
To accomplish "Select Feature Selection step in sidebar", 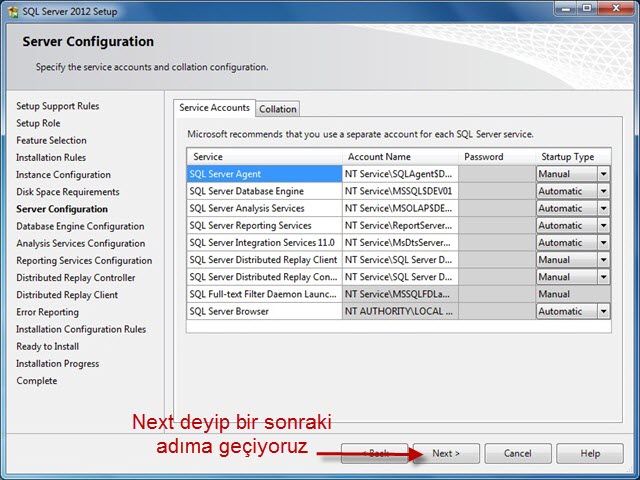I will tap(51, 140).
